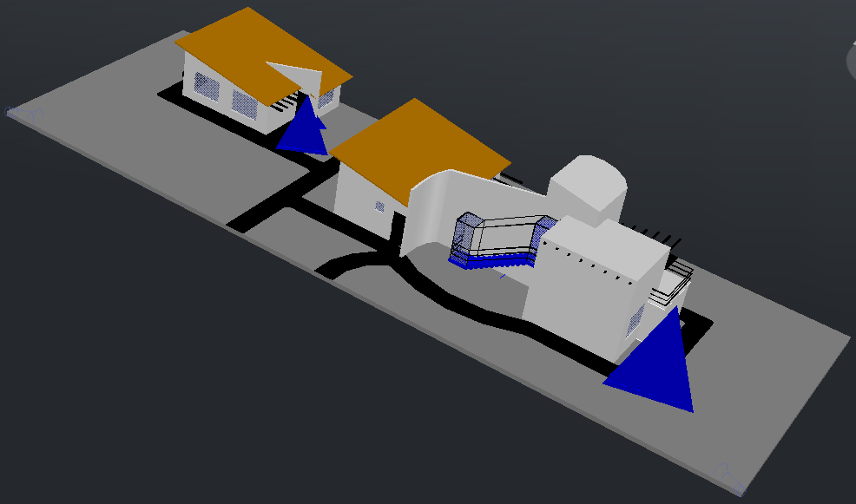This screenshot has height=504, width=856.
Task: Select the rounded gray dome block
Action: (x=588, y=188)
